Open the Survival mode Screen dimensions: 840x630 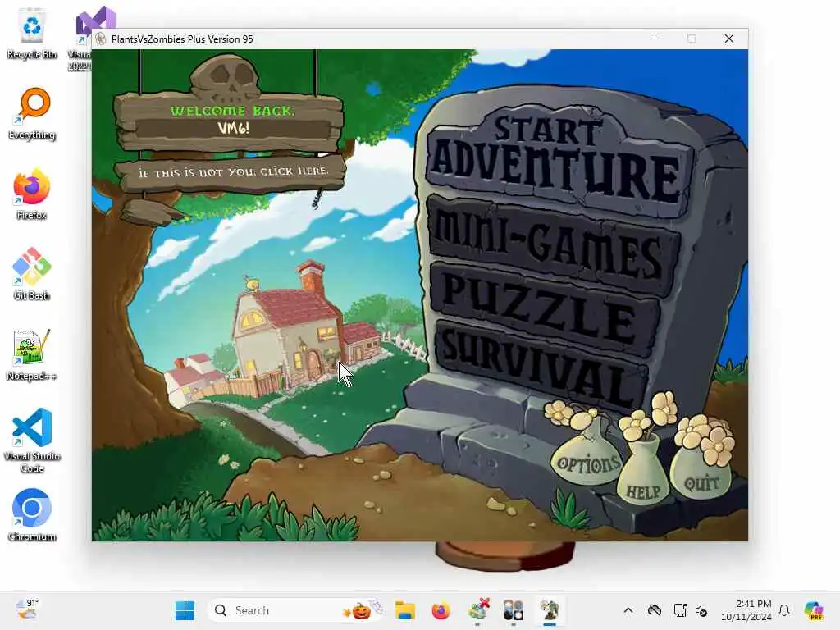541,367
